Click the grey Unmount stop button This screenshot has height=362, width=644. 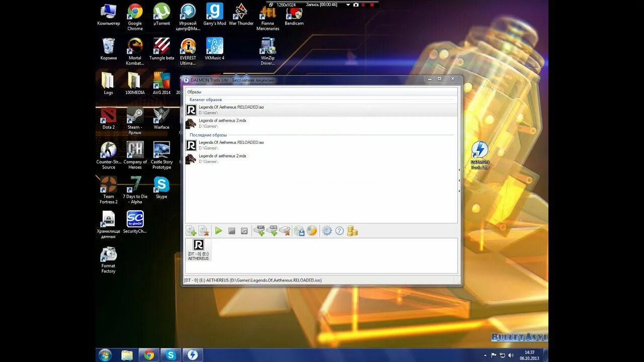click(231, 231)
